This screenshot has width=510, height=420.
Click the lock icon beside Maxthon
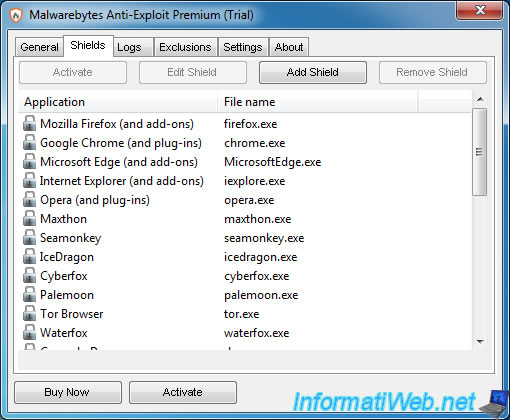[29, 218]
